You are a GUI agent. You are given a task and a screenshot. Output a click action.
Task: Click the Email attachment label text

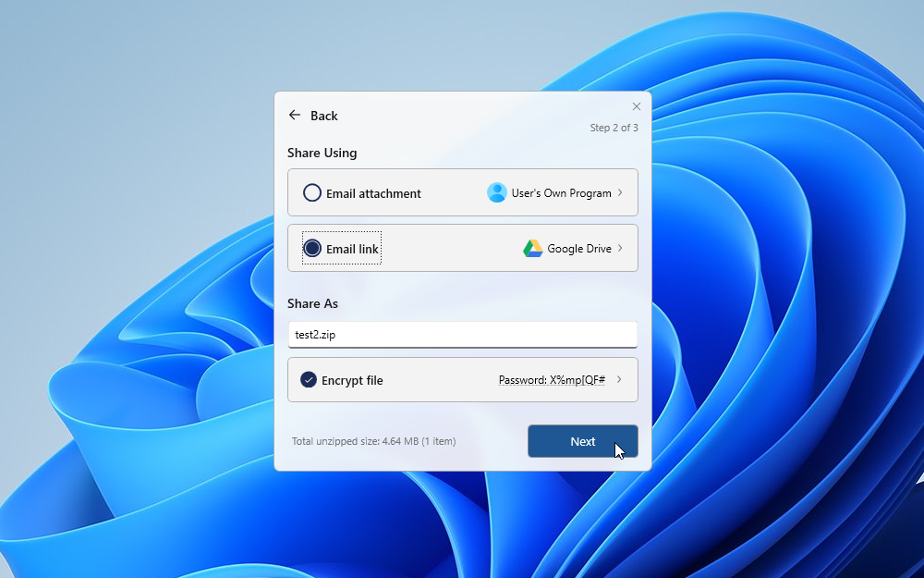click(373, 194)
